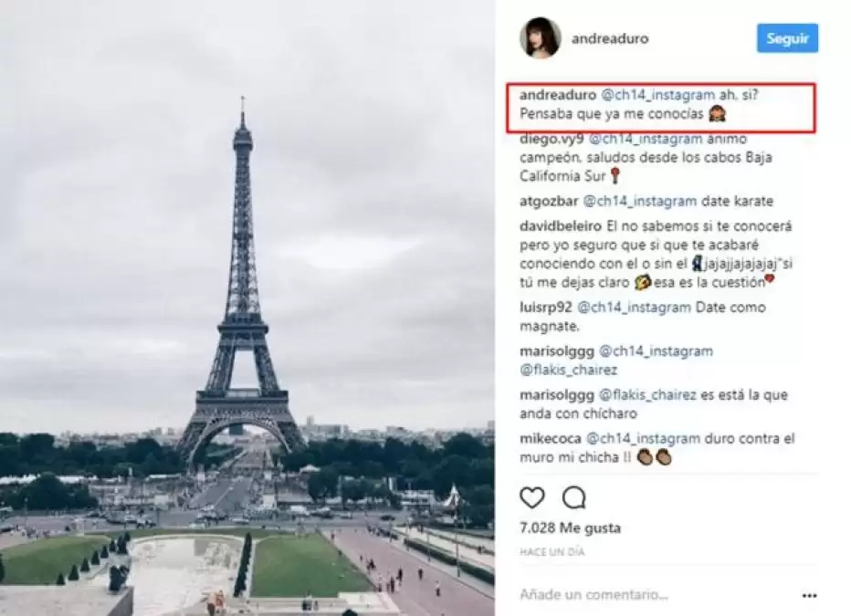Image resolution: width=851 pixels, height=616 pixels.
Task: Visit atgozbar commenter profile
Action: coord(549,201)
